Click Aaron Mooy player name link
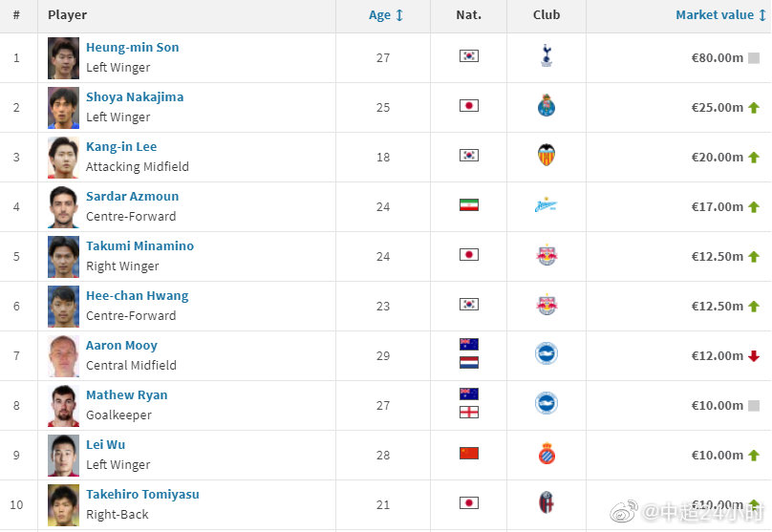 click(x=121, y=346)
